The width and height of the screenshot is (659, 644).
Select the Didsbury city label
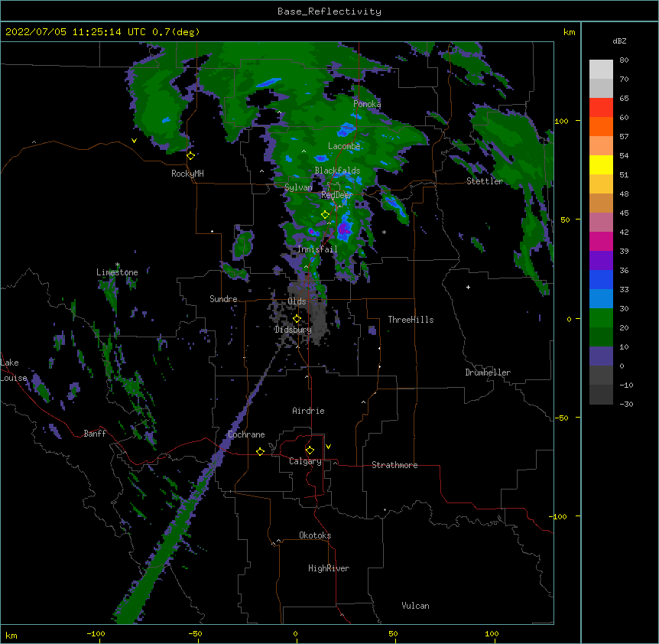pos(293,330)
